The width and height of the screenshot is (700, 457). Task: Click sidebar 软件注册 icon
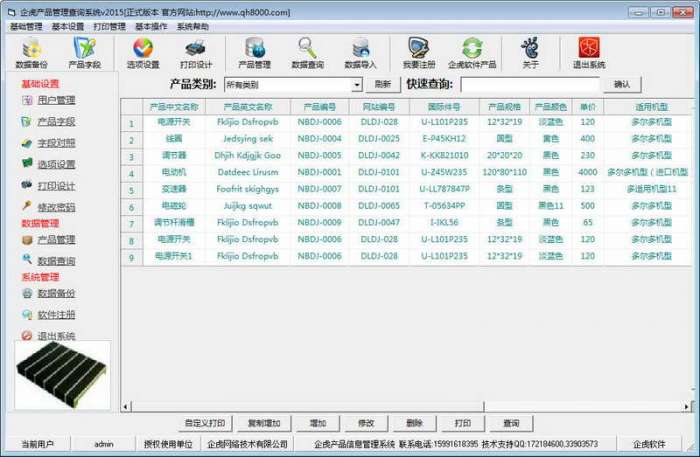[x=27, y=315]
